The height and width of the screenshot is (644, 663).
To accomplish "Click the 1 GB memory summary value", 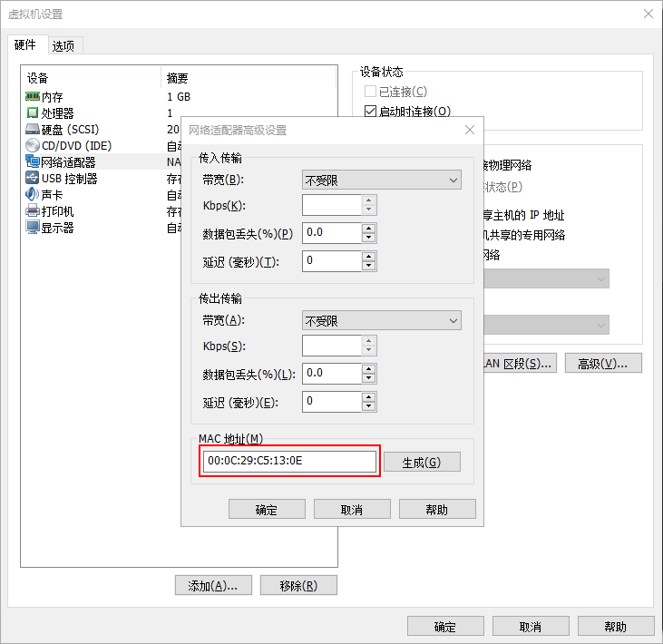I will click(x=179, y=97).
